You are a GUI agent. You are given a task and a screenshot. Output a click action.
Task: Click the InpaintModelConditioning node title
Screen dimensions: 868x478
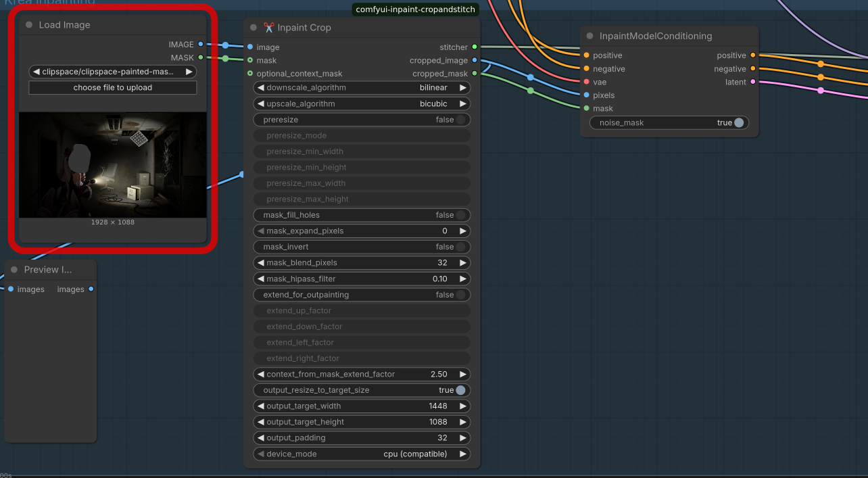[x=656, y=36]
